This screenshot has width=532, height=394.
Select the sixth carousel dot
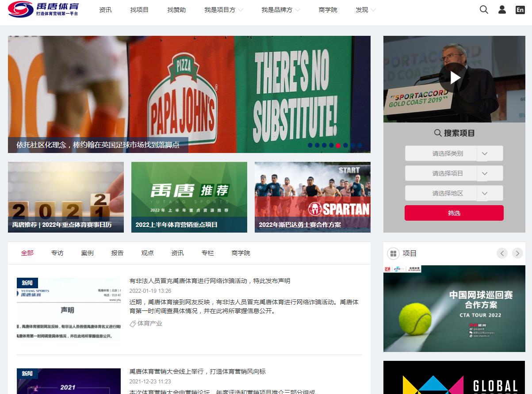click(345, 145)
